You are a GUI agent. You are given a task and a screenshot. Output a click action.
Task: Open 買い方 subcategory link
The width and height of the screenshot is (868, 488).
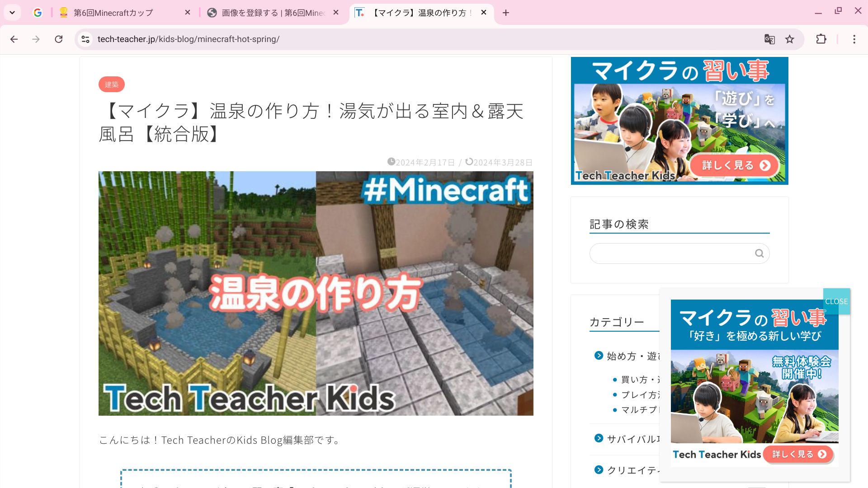(640, 380)
